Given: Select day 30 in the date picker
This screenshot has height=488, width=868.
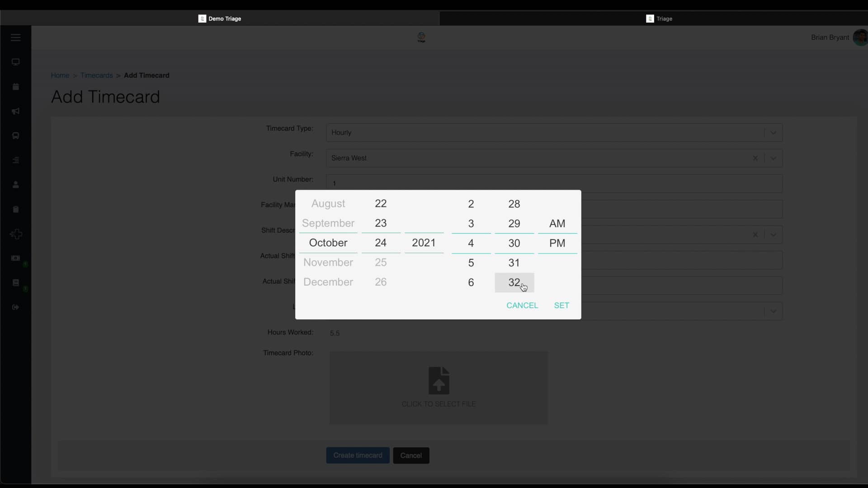Looking at the screenshot, I should pyautogui.click(x=514, y=243).
